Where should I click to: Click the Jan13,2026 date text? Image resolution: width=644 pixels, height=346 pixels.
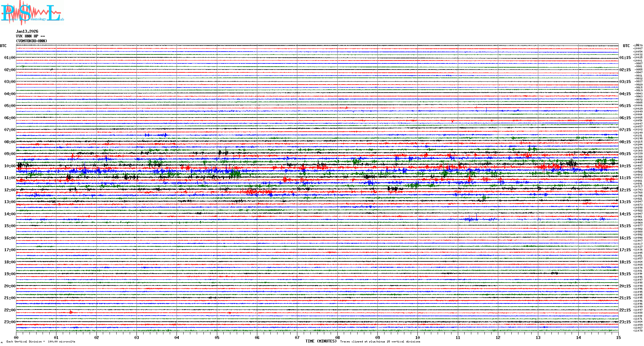coord(27,31)
